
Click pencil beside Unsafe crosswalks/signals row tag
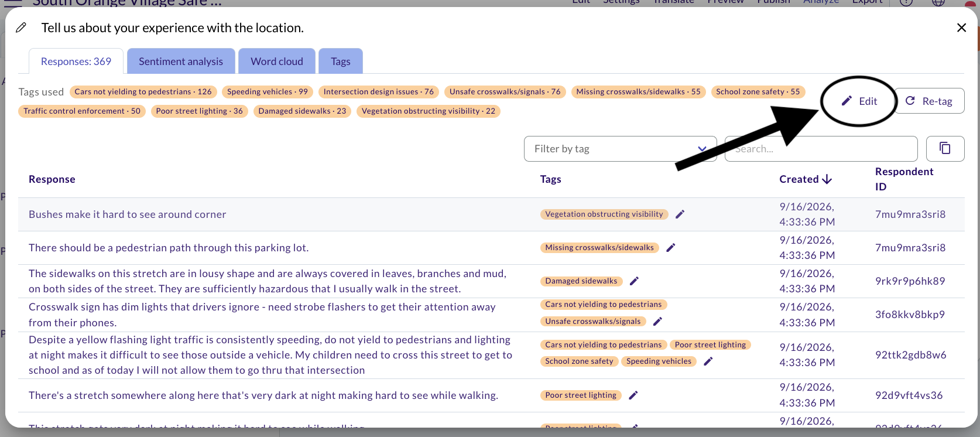tap(657, 322)
